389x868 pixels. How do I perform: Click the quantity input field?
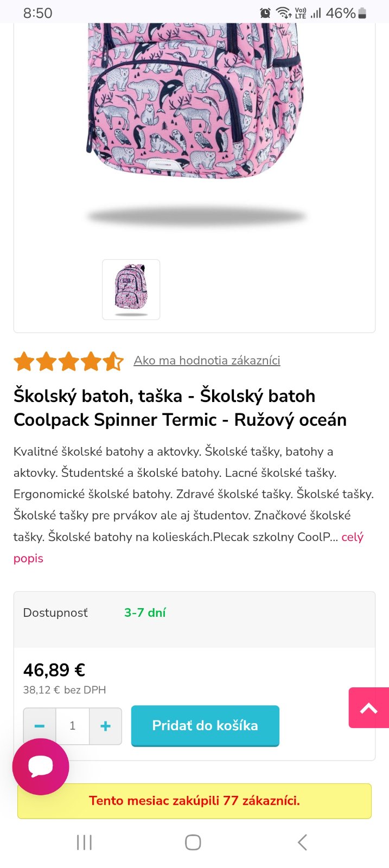click(73, 726)
